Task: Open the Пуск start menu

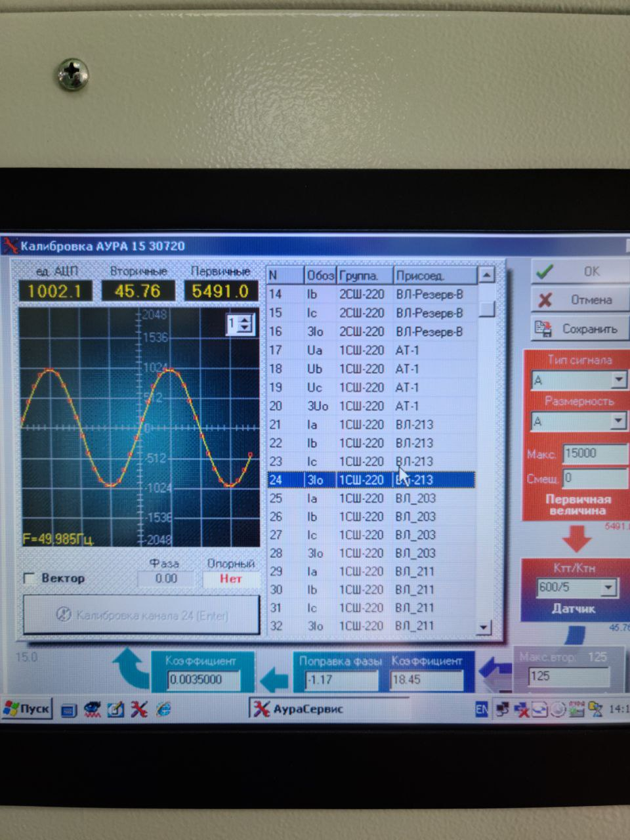Action: (27, 709)
